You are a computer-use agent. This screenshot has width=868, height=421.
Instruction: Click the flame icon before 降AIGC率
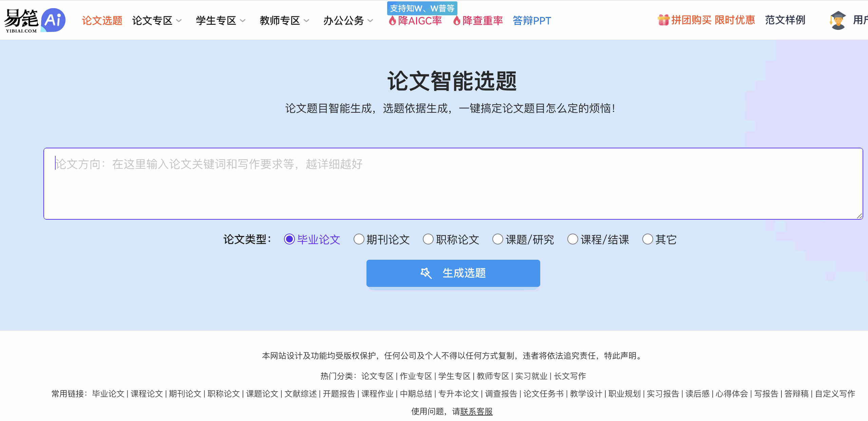click(x=392, y=21)
